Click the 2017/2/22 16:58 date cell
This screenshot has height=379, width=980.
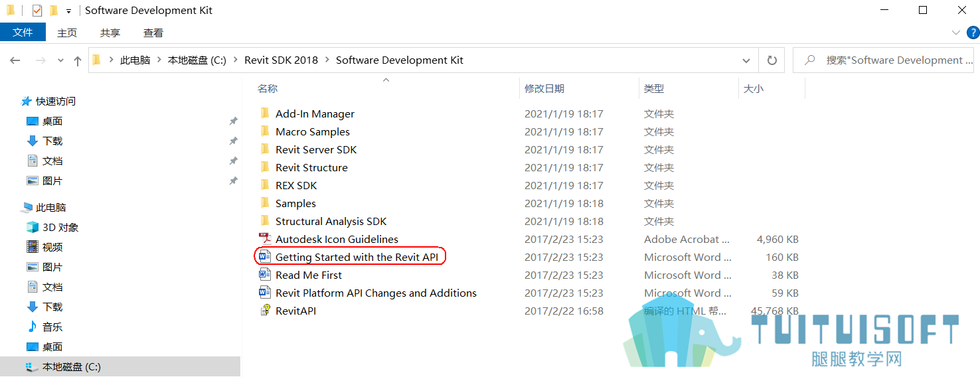coord(564,311)
